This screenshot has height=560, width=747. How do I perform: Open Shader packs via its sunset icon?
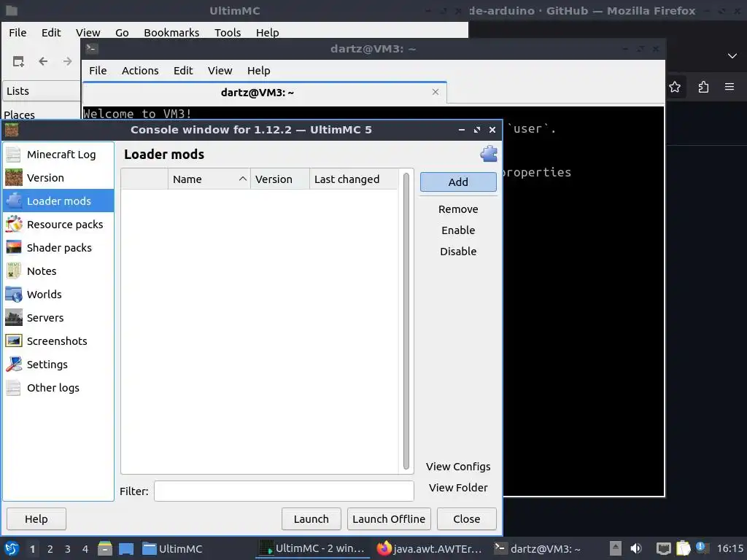pos(13,248)
